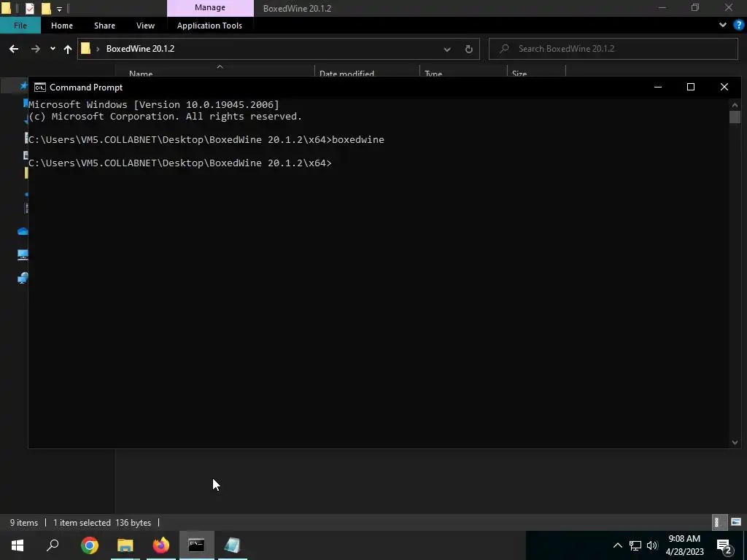
Task: Click 'Command Prompt' title text
Action: click(x=86, y=87)
